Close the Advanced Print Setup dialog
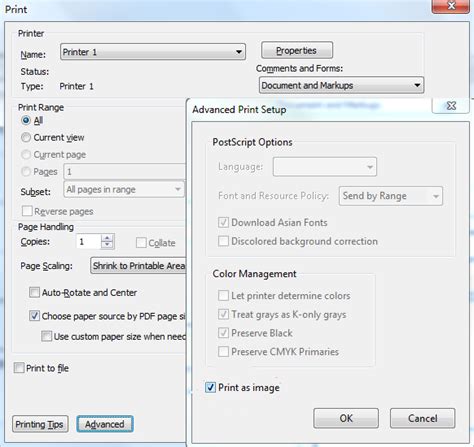 coord(451,106)
